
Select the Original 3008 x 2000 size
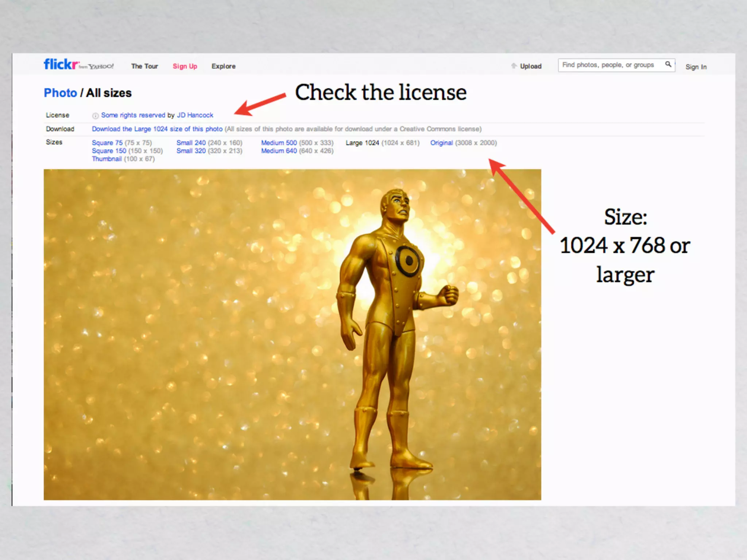click(441, 143)
